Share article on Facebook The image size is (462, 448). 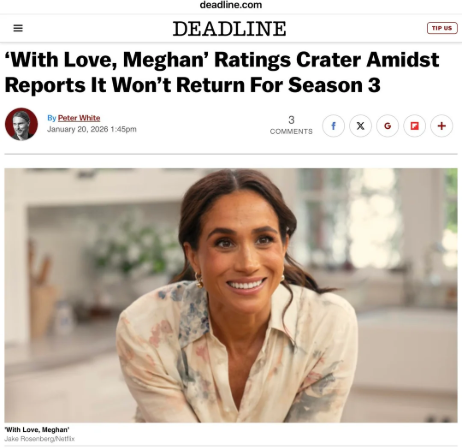333,126
